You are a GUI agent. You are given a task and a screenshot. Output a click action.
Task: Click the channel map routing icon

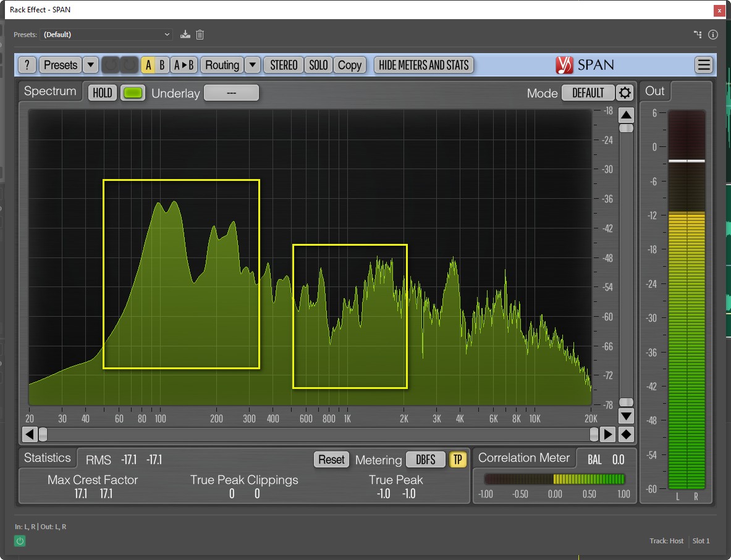click(698, 35)
